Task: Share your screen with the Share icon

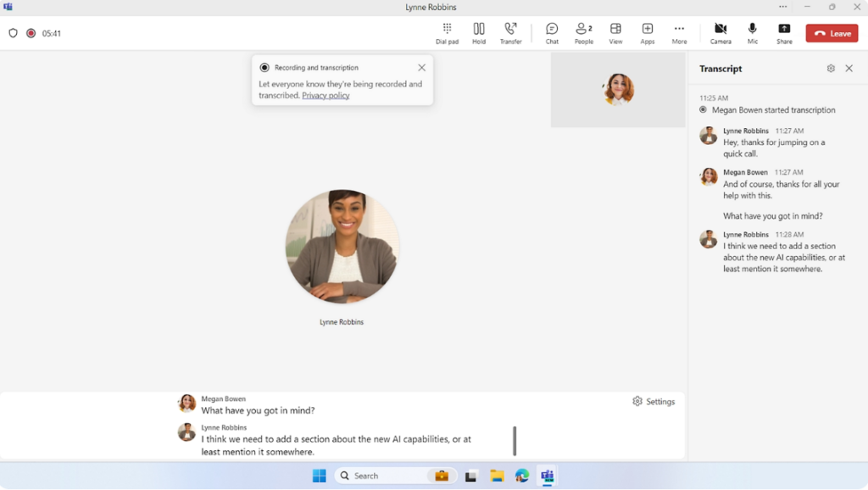Action: pos(783,33)
